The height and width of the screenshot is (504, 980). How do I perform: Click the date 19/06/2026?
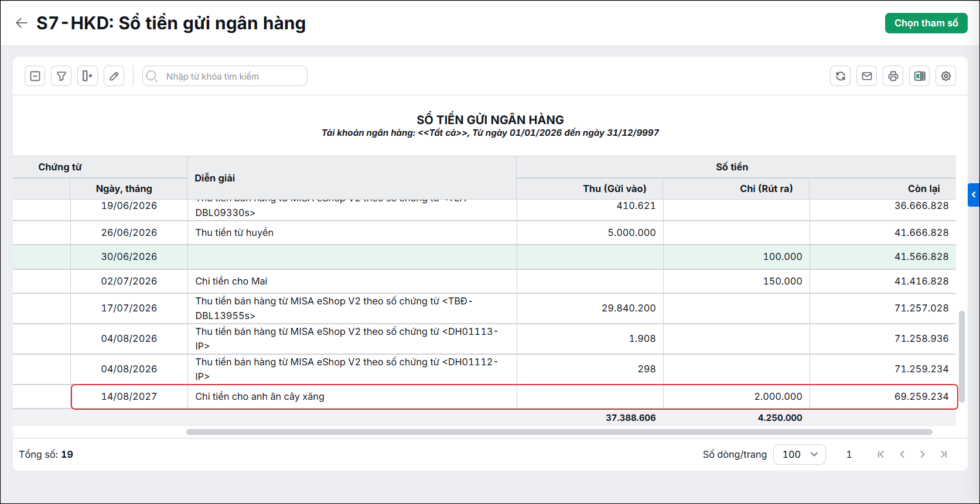pyautogui.click(x=129, y=205)
